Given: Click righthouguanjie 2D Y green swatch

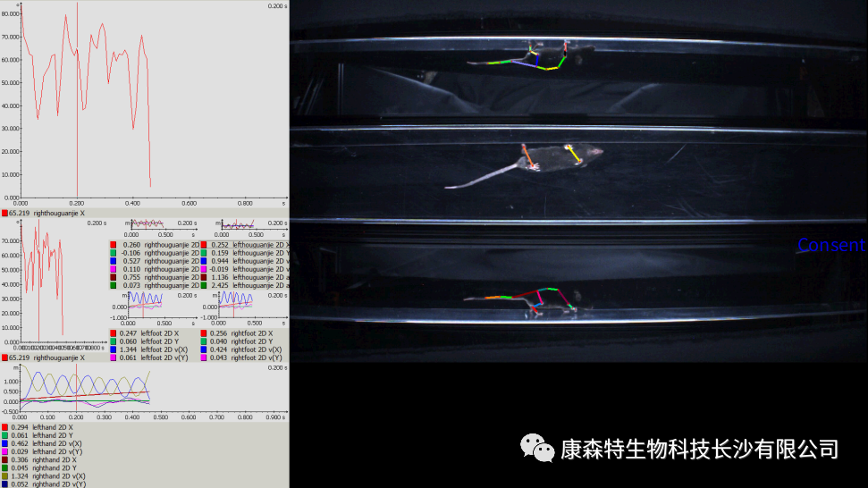Looking at the screenshot, I should tap(113, 253).
